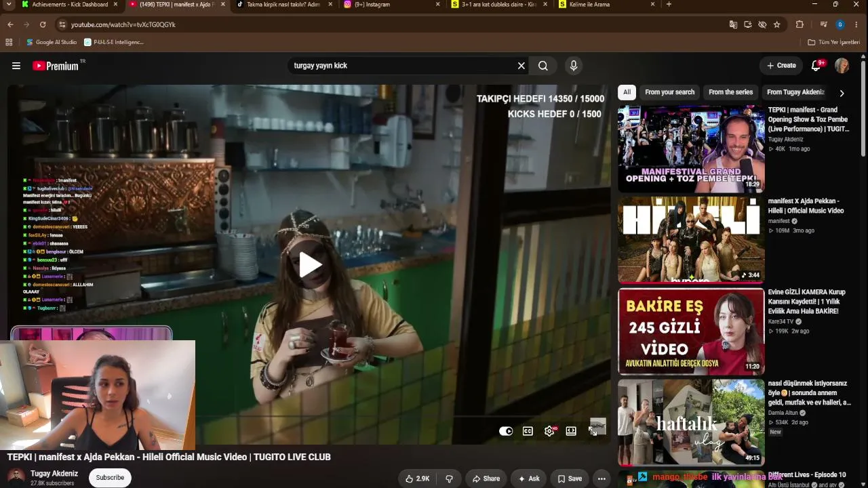
Task: Start voice search with microphone
Action: click(x=574, y=66)
